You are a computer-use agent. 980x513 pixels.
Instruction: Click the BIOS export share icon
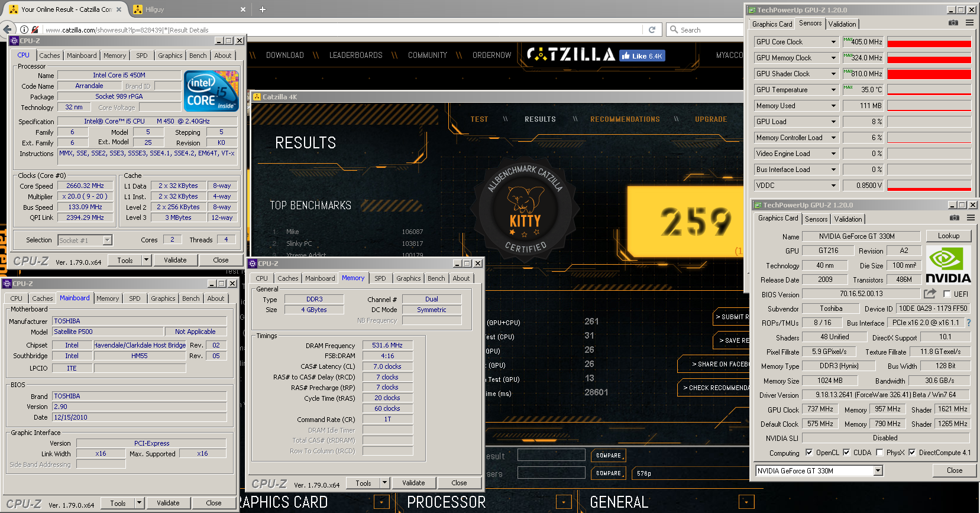[930, 293]
